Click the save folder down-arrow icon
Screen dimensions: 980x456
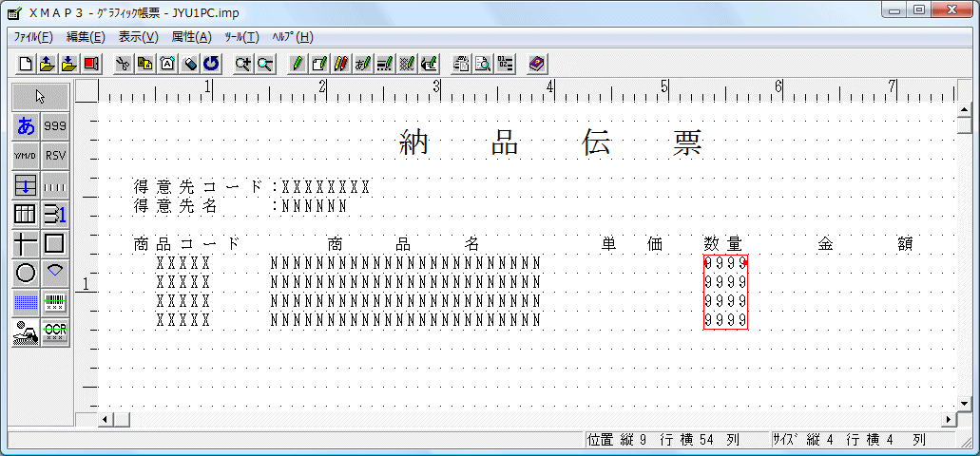[x=69, y=64]
